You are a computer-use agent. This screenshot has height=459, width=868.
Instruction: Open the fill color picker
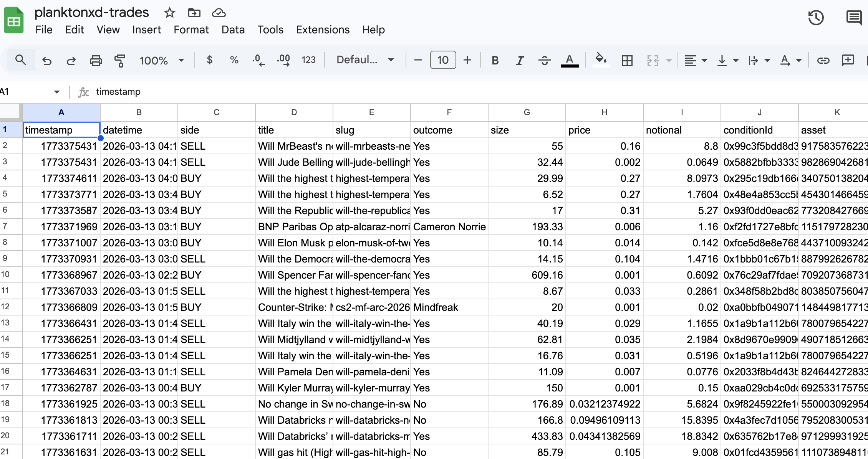coord(601,60)
